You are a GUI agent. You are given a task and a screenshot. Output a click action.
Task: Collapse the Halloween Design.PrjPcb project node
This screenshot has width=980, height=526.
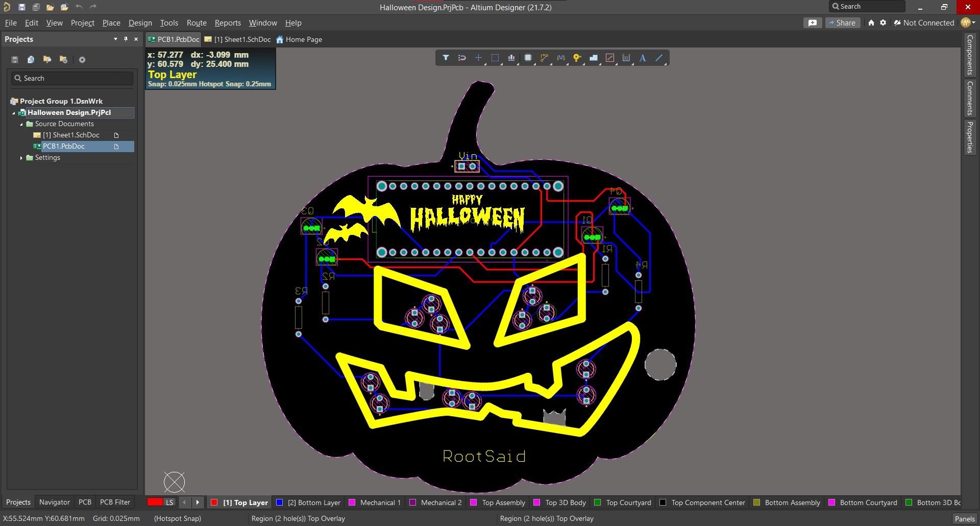(x=14, y=112)
